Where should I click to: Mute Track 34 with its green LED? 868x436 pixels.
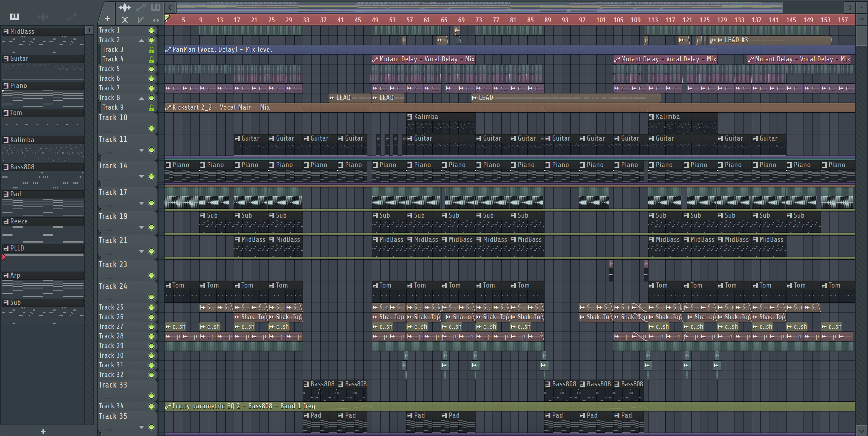152,406
